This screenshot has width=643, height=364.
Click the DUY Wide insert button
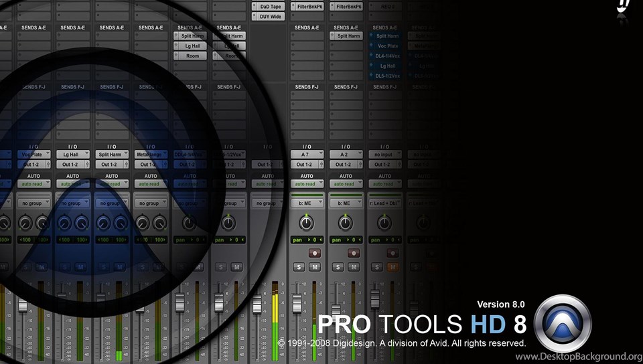tap(268, 16)
